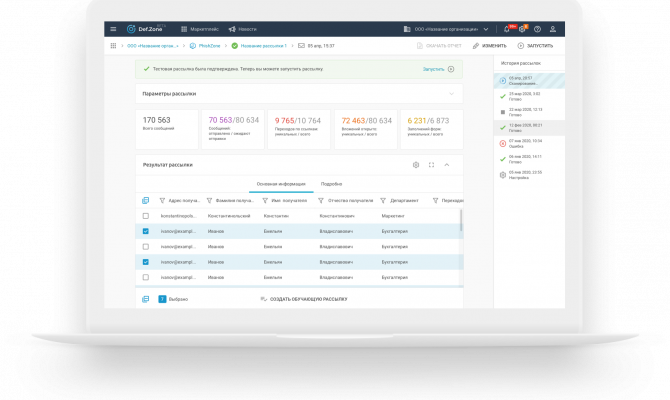Check the konstantinopols... row checkbox
670x400 pixels.
pyautogui.click(x=146, y=216)
